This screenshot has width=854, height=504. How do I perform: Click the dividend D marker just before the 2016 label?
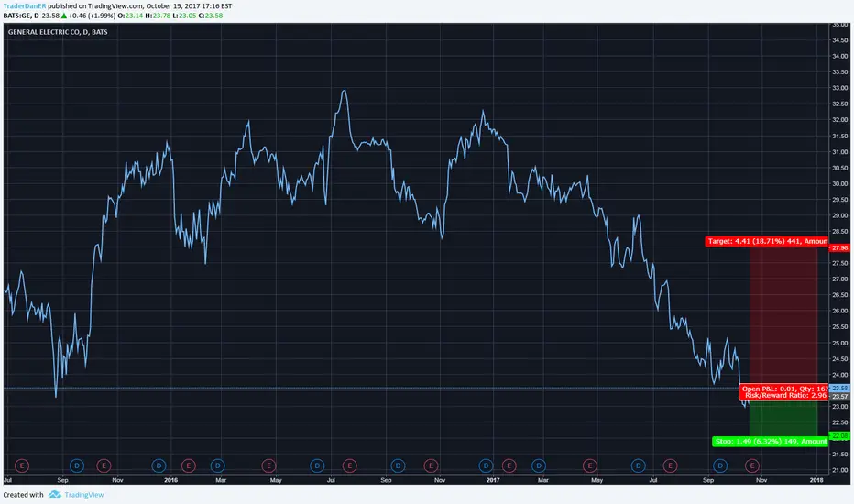click(x=159, y=466)
